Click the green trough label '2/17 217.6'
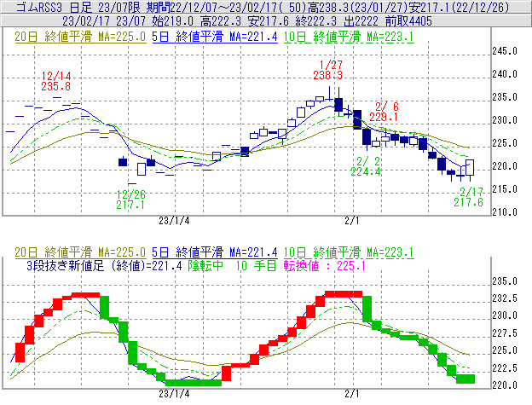 click(469, 198)
